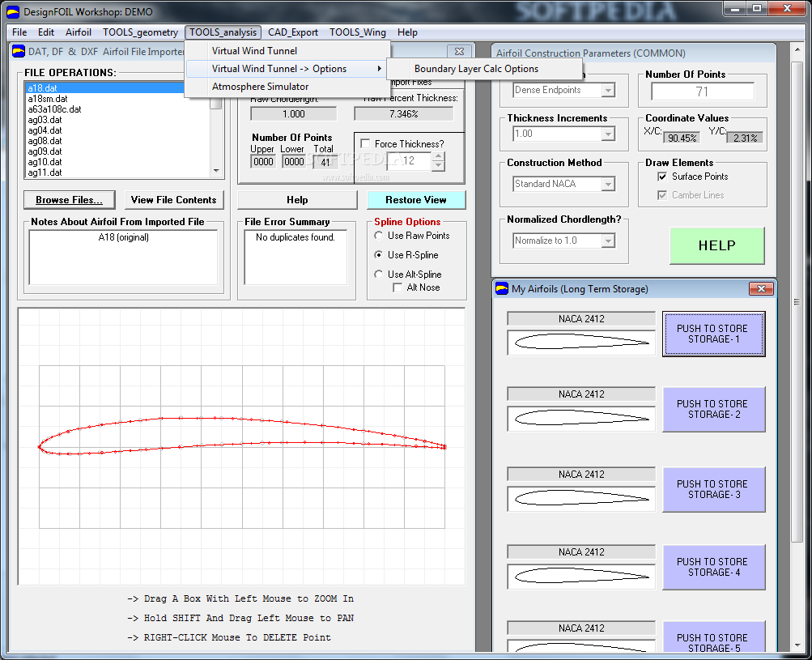
Task: Tick the Force Thickness? checkbox
Action: [x=365, y=144]
